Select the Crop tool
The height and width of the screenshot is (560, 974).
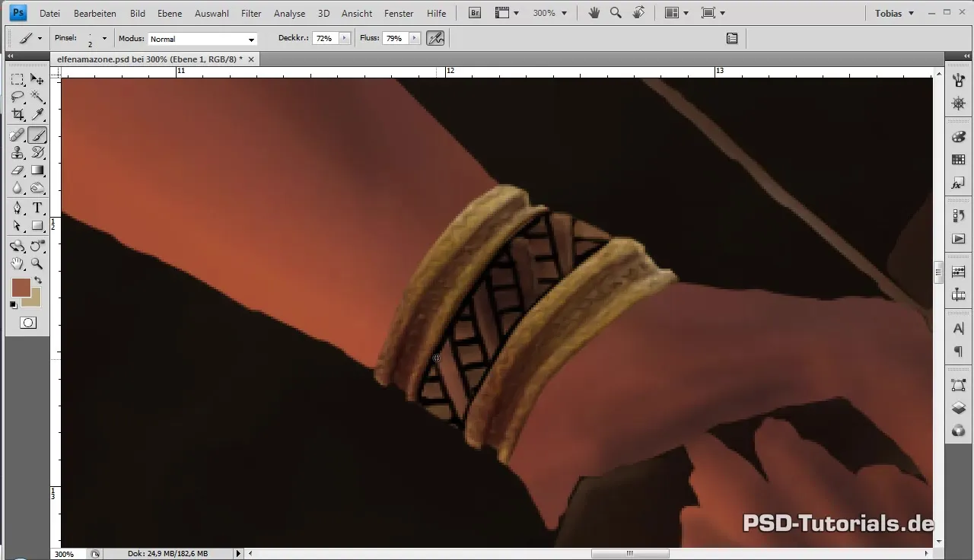[x=18, y=114]
